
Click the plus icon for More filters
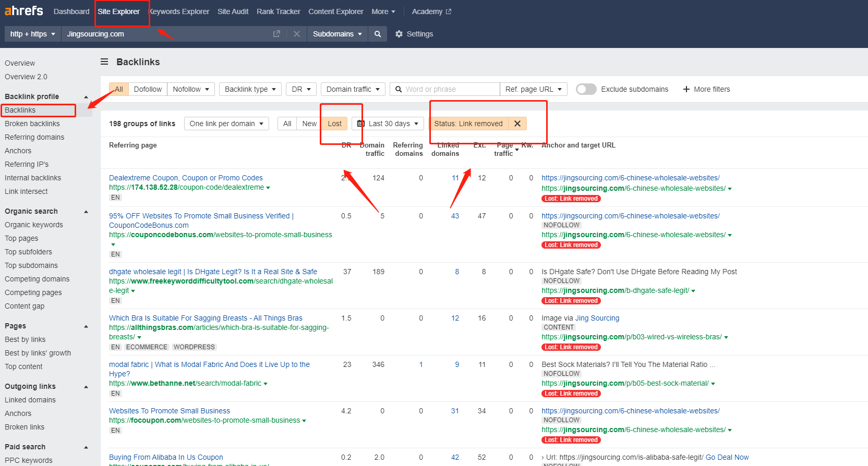[x=686, y=89]
